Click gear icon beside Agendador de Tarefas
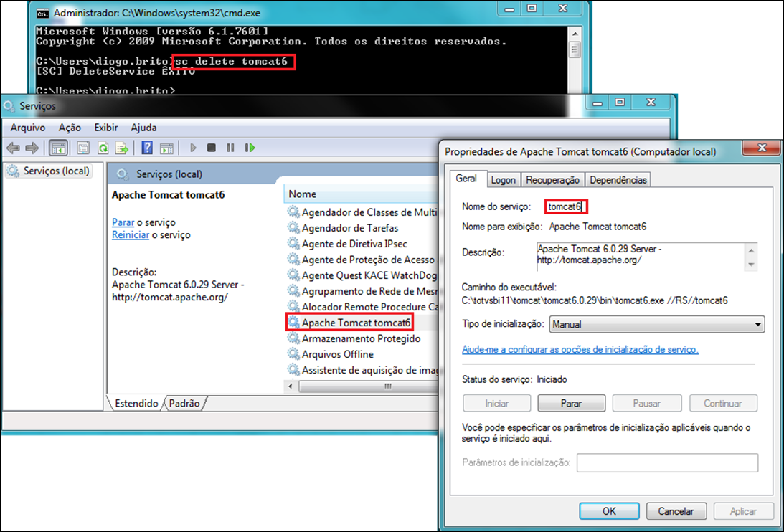784x532 pixels. 293,227
